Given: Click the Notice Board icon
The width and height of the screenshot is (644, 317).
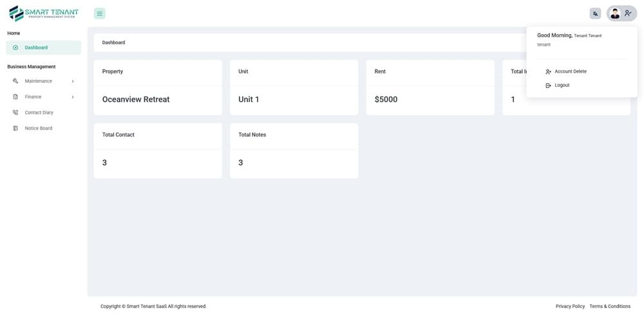Looking at the screenshot, I should [15, 129].
